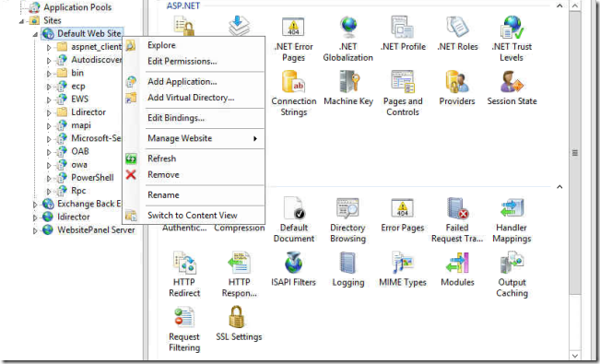Open Request Filtering feature
This screenshot has height=364, width=600.
tap(184, 330)
